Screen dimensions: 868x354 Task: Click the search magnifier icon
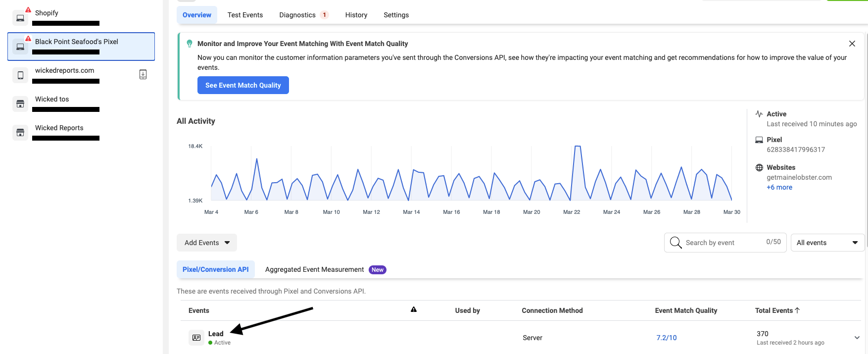coord(675,242)
